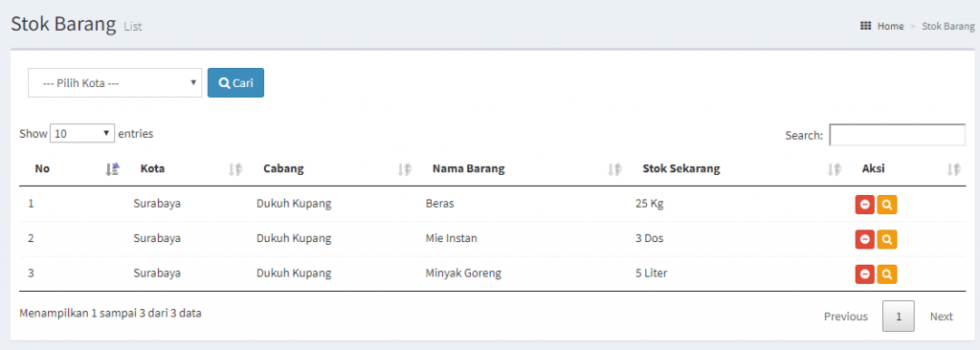980x350 pixels.
Task: Sort by Cabang column arrow icon
Action: coord(405,168)
